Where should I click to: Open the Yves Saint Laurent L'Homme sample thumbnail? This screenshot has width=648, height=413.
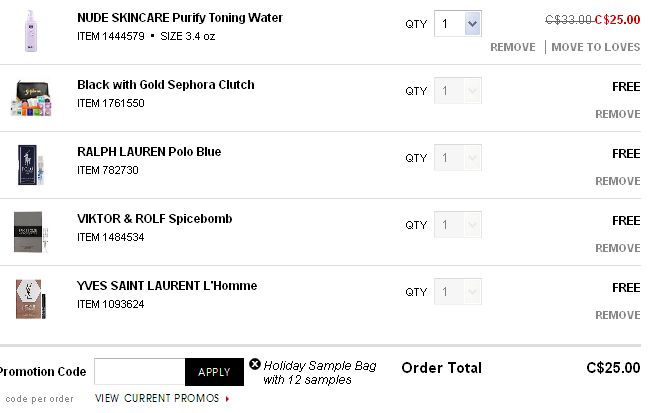[x=31, y=299]
